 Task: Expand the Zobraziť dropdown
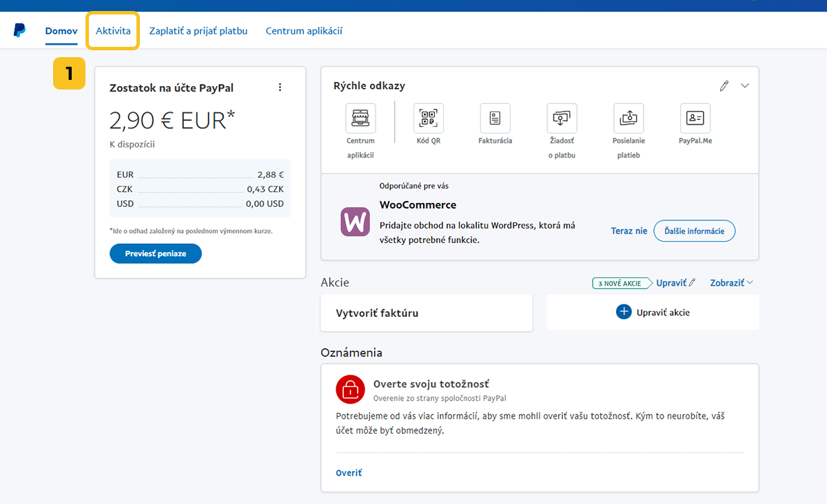pos(731,283)
